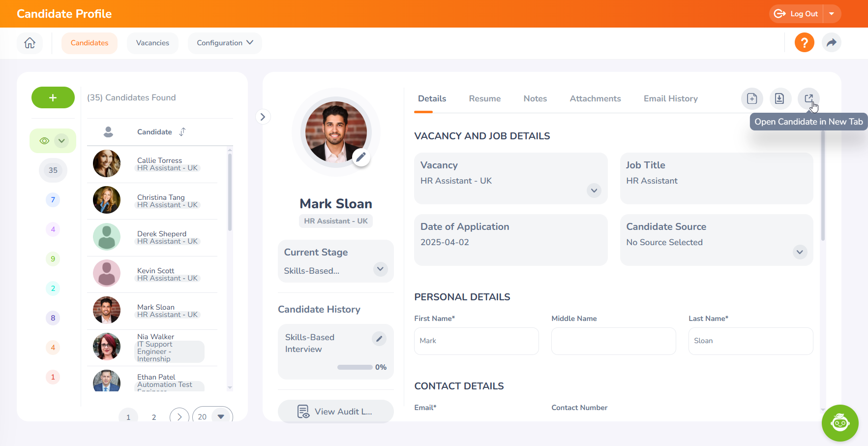
Task: Click the Middle Name input field
Action: pyautogui.click(x=613, y=341)
